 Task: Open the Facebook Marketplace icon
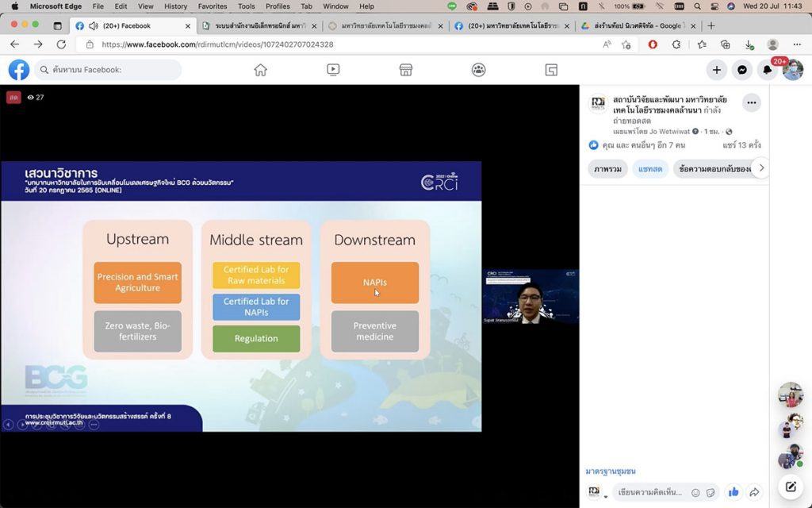tap(406, 70)
